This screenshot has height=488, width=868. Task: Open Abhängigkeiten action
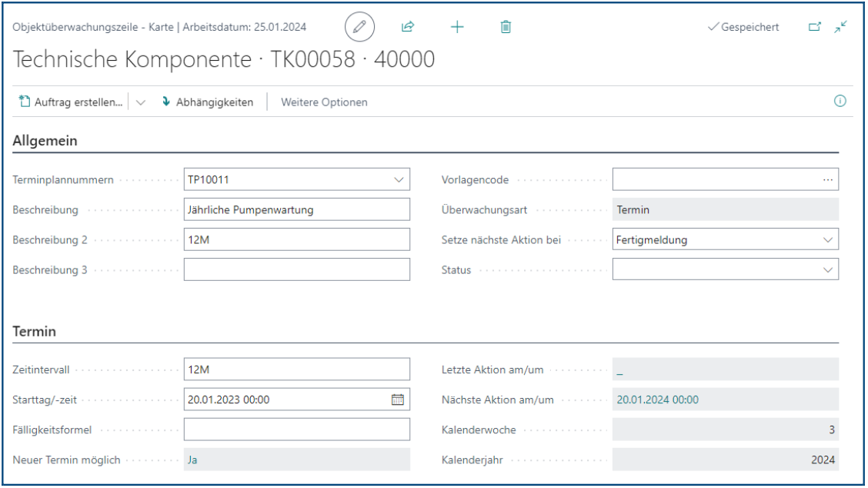tap(208, 102)
